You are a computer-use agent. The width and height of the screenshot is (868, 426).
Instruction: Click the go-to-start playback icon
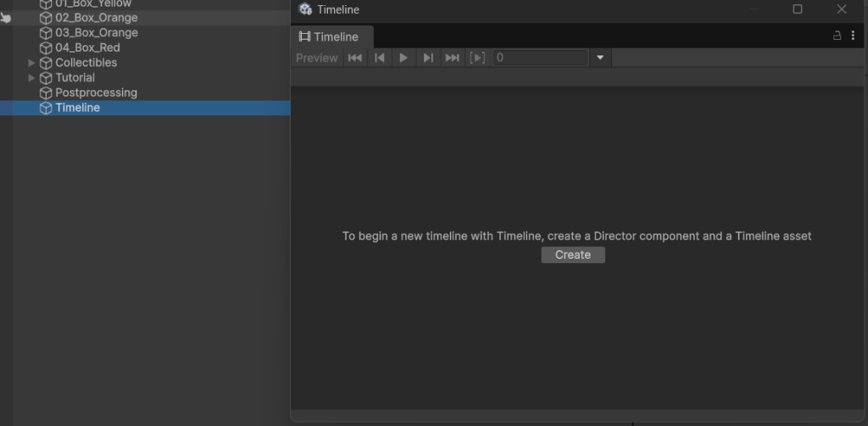point(355,58)
